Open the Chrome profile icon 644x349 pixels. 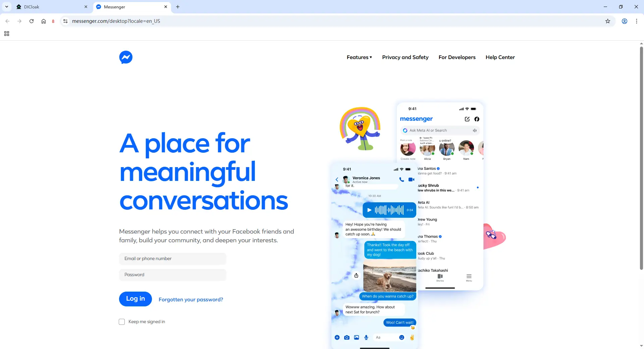624,21
